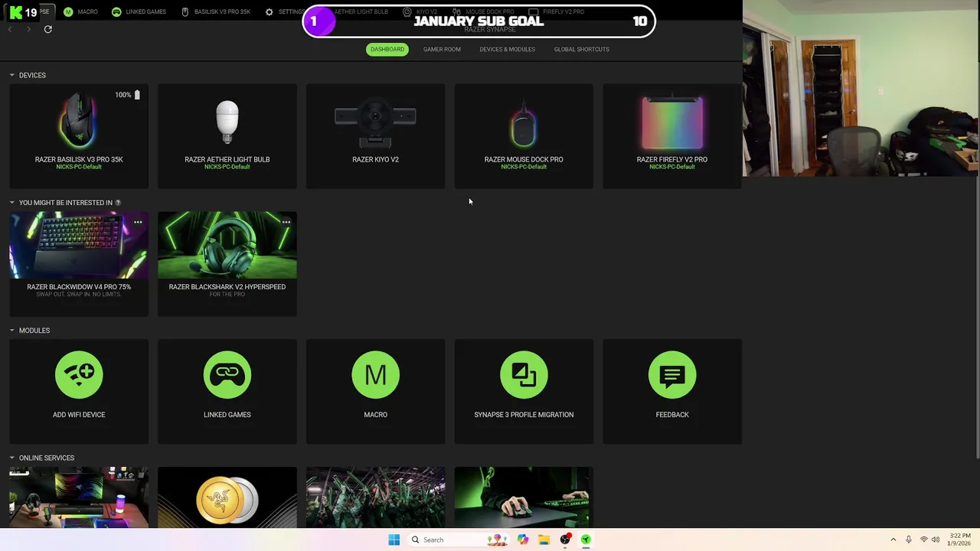Open BlackWidow V4 Pro 75% promo card
This screenshot has width=980, height=551.
click(79, 264)
